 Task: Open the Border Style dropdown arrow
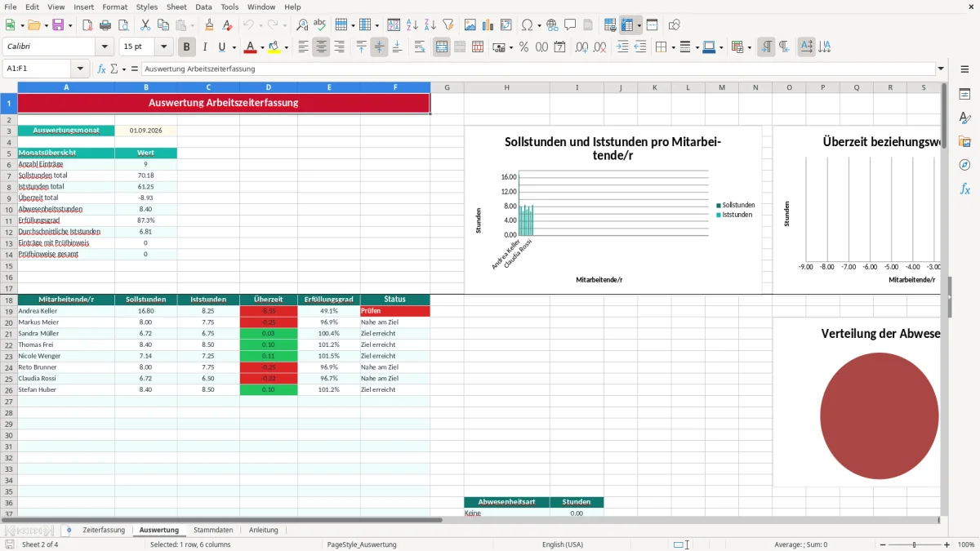point(698,47)
